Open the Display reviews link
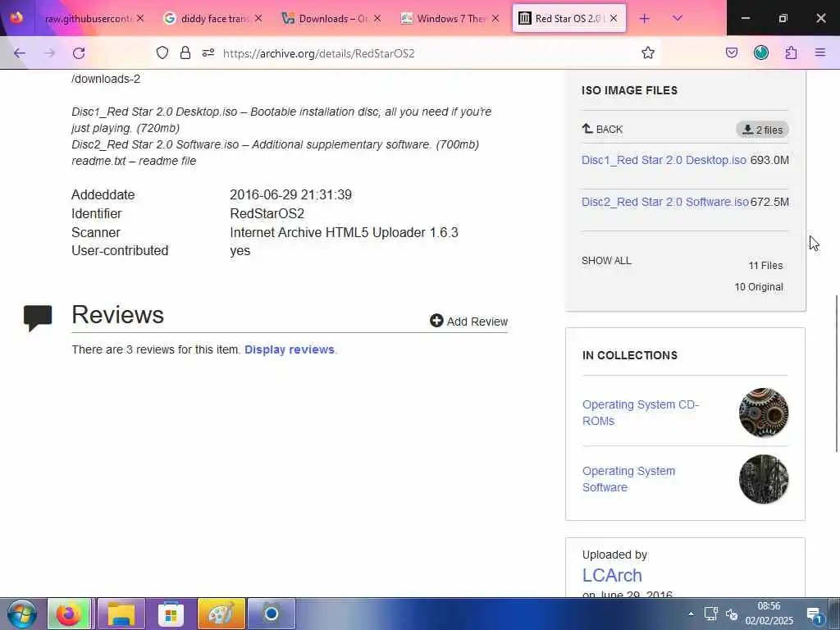 tap(290, 349)
